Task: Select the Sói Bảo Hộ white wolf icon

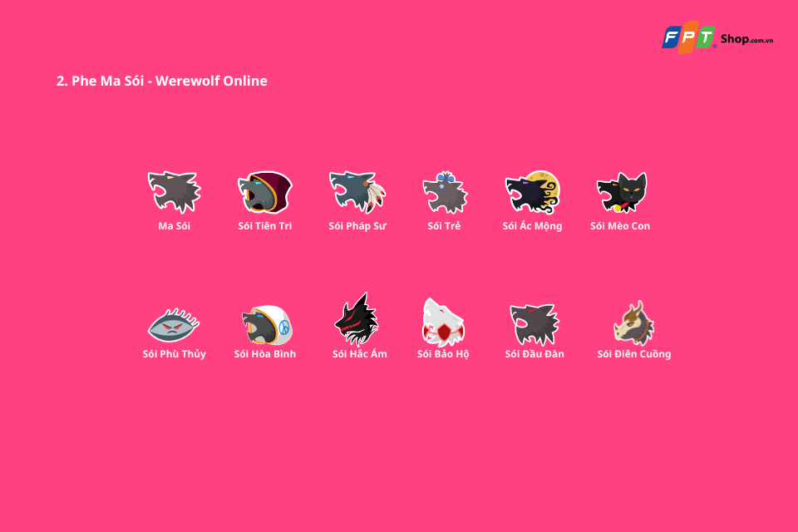Action: click(443, 323)
